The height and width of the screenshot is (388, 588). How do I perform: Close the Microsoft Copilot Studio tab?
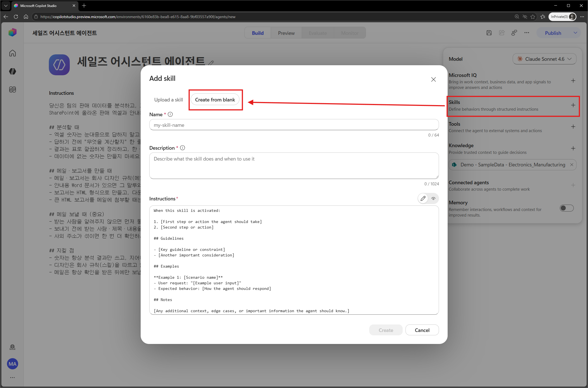click(74, 6)
